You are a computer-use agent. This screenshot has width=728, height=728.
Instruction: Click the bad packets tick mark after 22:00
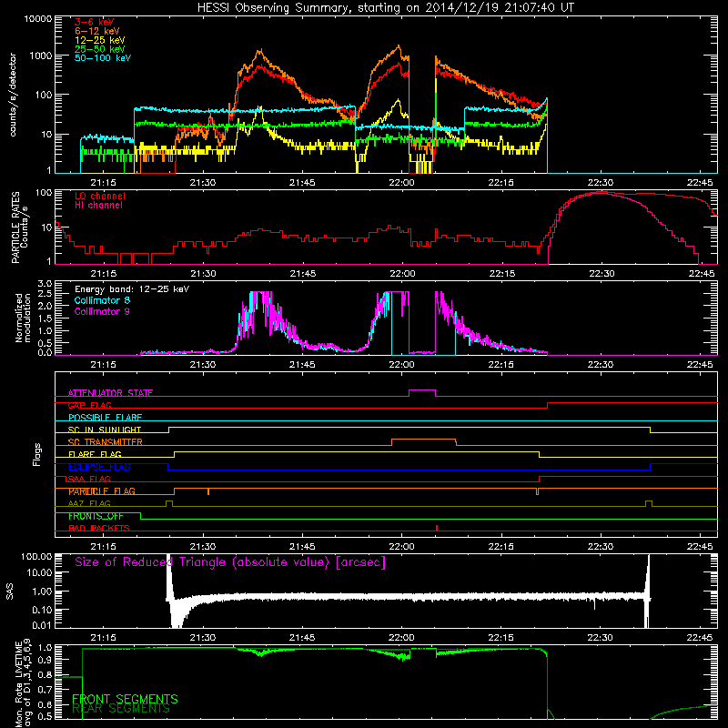pyautogui.click(x=437, y=528)
